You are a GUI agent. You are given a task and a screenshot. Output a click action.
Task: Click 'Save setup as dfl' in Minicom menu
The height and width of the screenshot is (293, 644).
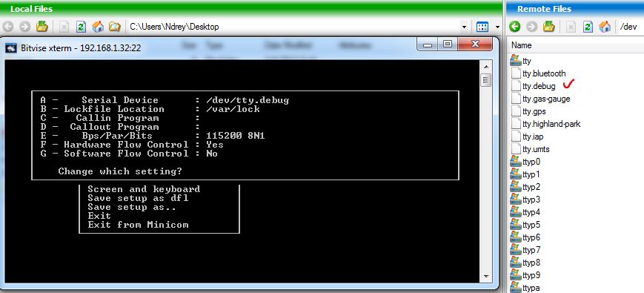[138, 198]
